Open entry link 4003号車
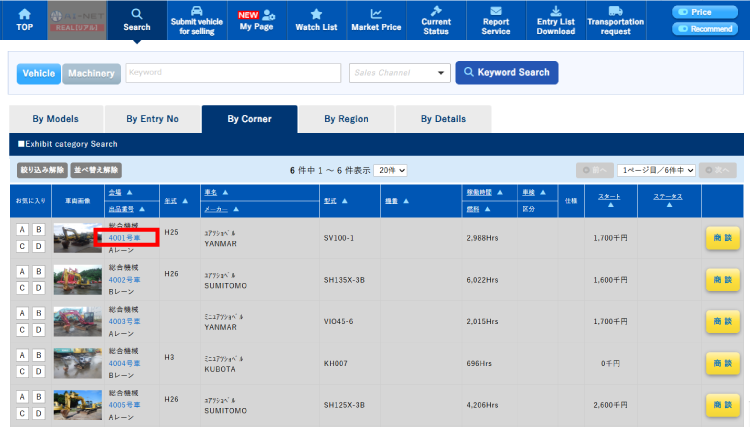Image resolution: width=750 pixels, height=427 pixels. pos(124,321)
